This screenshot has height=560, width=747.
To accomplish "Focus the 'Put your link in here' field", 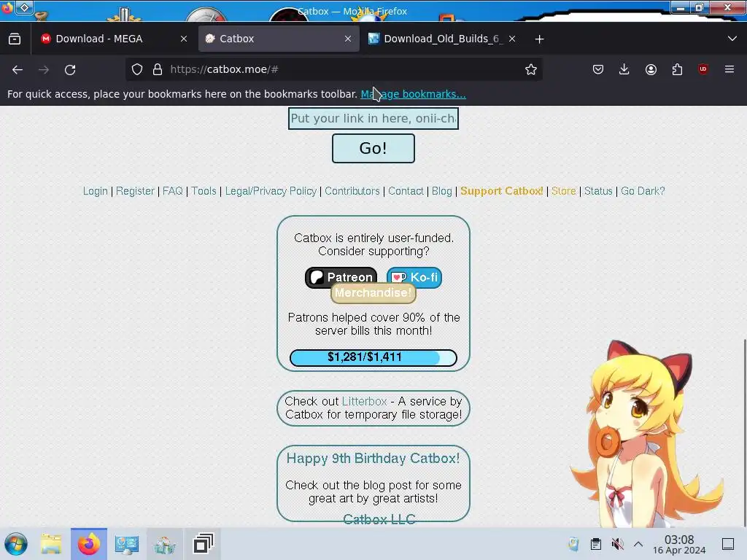I will (373, 119).
